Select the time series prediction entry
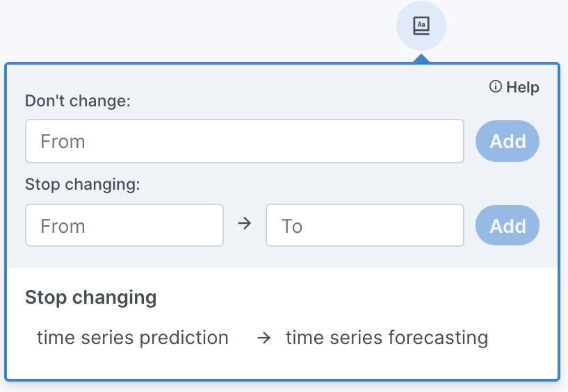The height and width of the screenshot is (392, 568). coord(133,338)
